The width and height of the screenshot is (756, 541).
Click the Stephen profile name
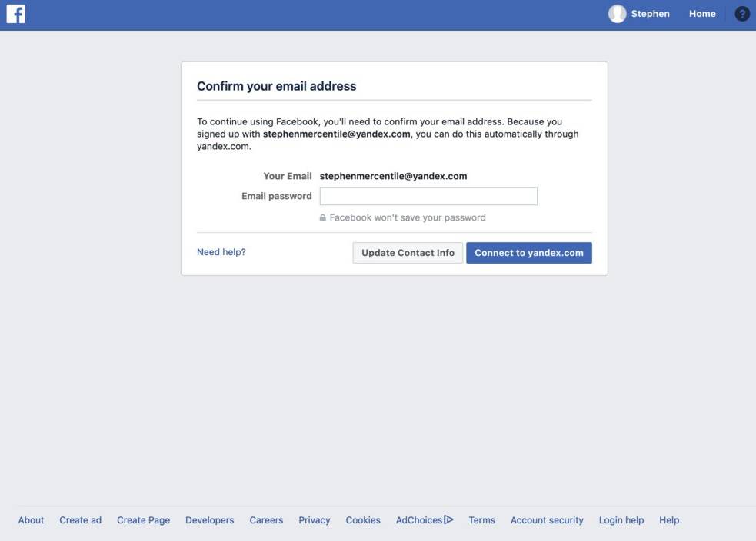tap(650, 14)
